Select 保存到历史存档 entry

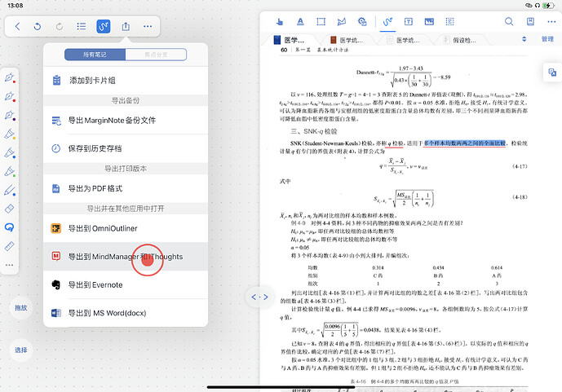(126, 148)
